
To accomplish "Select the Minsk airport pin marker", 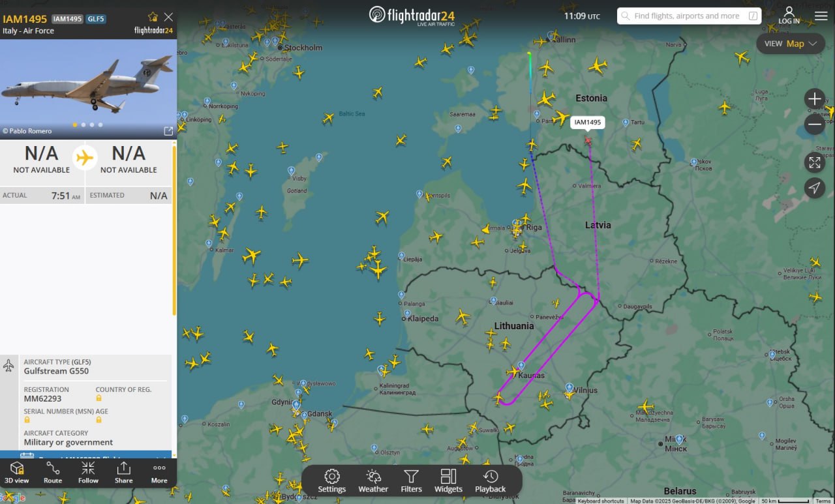I will pos(679,439).
